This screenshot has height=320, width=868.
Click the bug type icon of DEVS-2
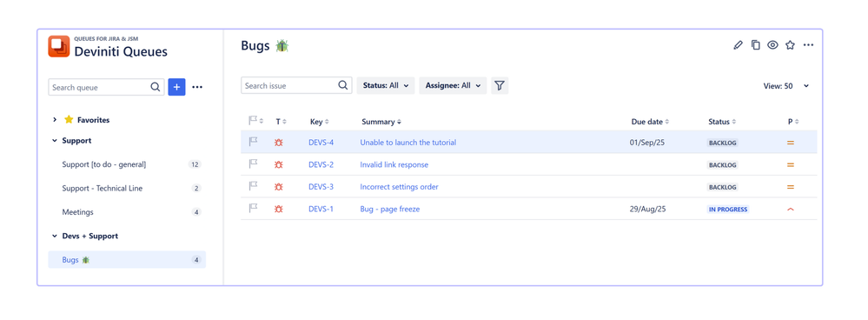click(278, 164)
